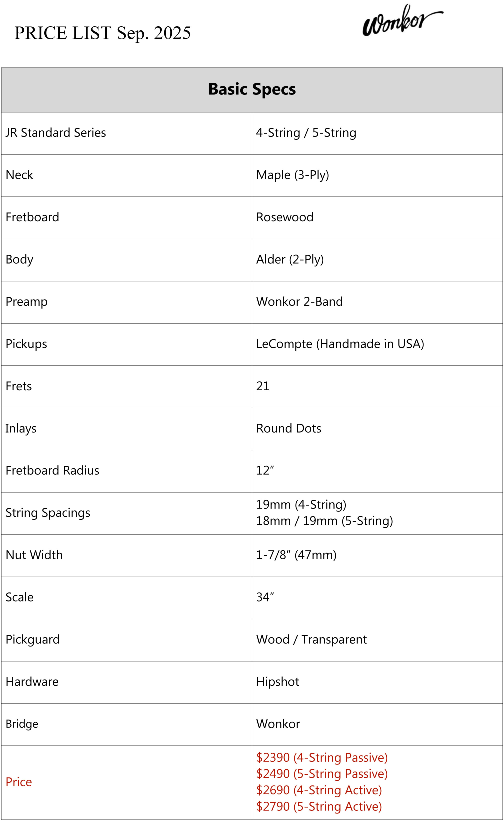
Task: Select the Wood / Transparent pickguard value
Action: coord(311,640)
